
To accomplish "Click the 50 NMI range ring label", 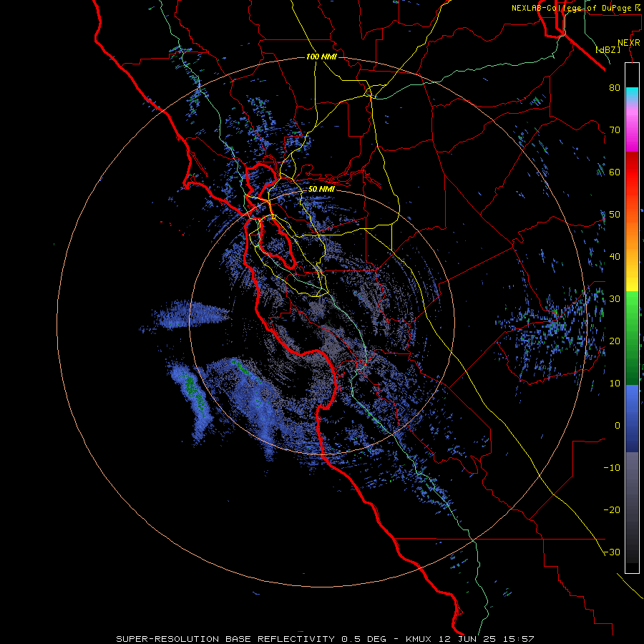I will [x=321, y=190].
